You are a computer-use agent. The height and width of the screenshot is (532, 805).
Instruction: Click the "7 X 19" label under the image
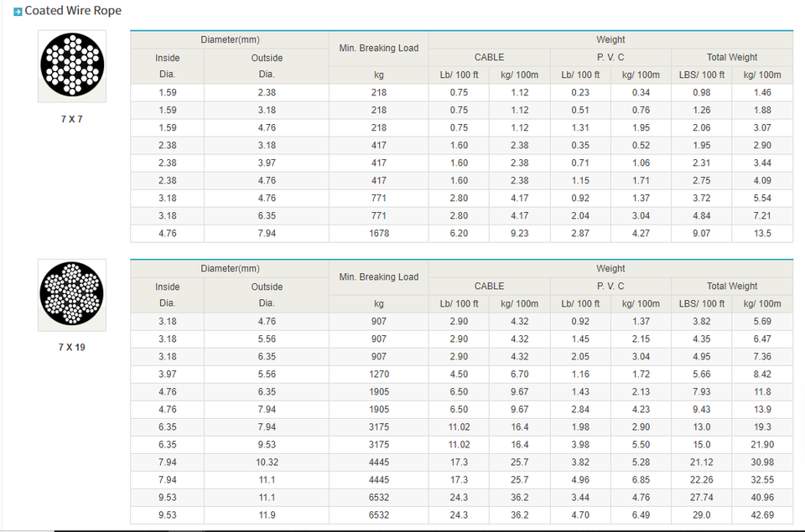pyautogui.click(x=72, y=347)
